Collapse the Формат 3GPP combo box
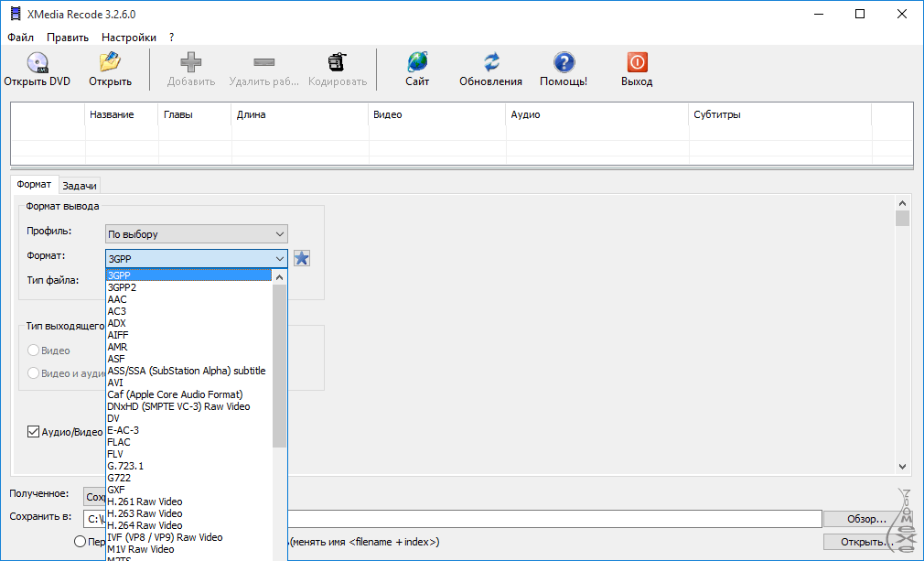924x561 pixels. 196,258
